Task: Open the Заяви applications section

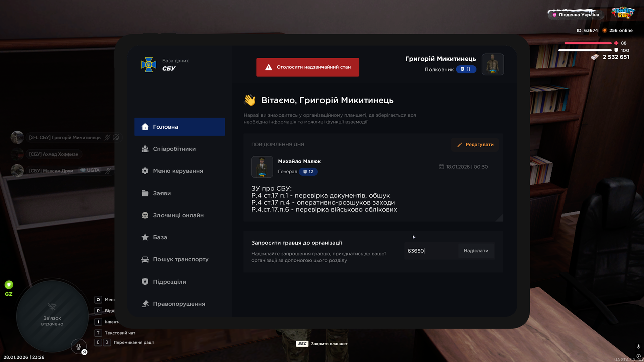Action: 180,193
